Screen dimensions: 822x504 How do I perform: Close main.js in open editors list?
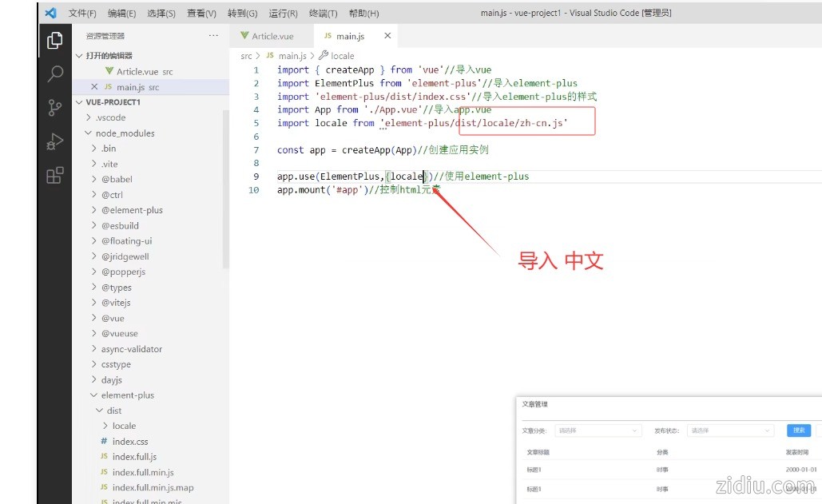[x=94, y=87]
